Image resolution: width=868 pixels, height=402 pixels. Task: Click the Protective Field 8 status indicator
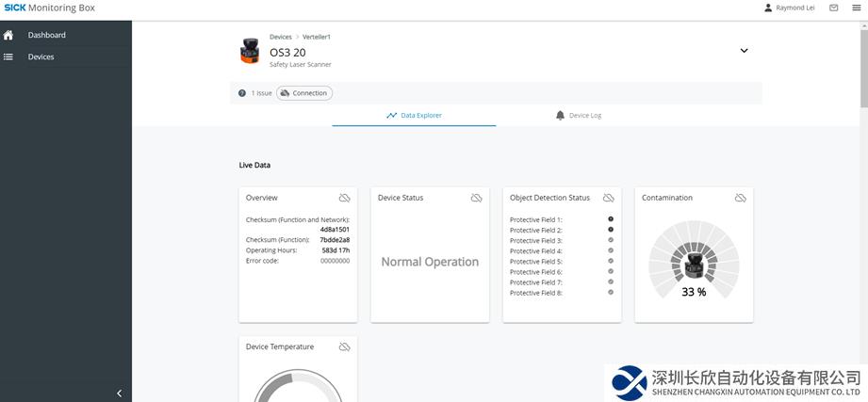[x=611, y=292]
